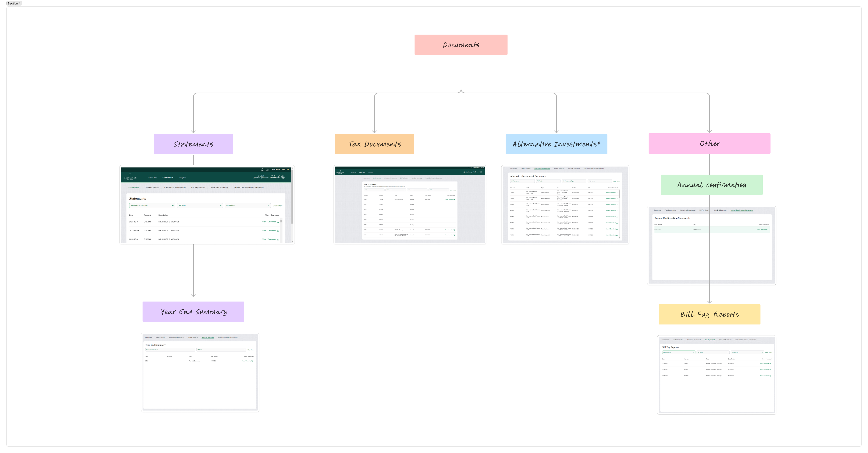Image resolution: width=868 pixels, height=453 pixels.
Task: Click the bell icon in Statements mockup
Action: tap(262, 170)
